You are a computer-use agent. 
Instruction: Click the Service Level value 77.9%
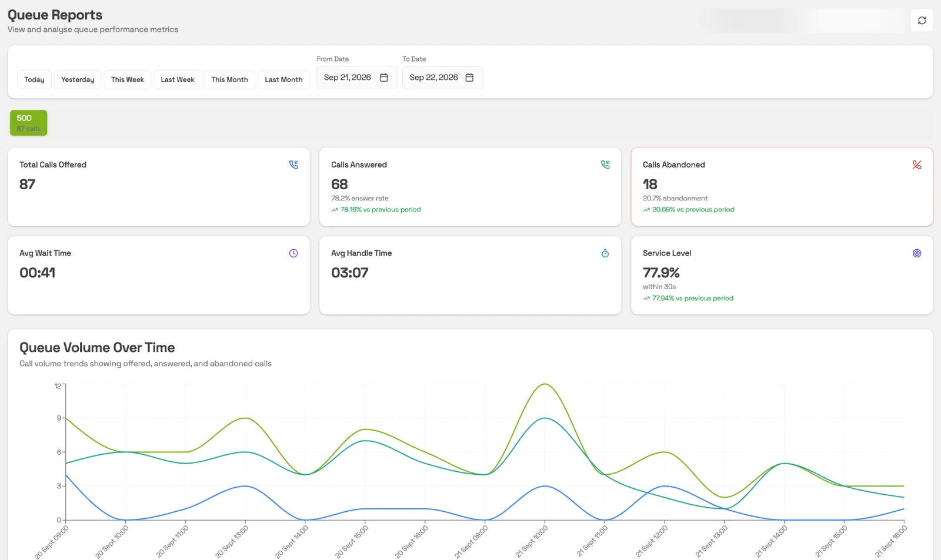tap(661, 273)
